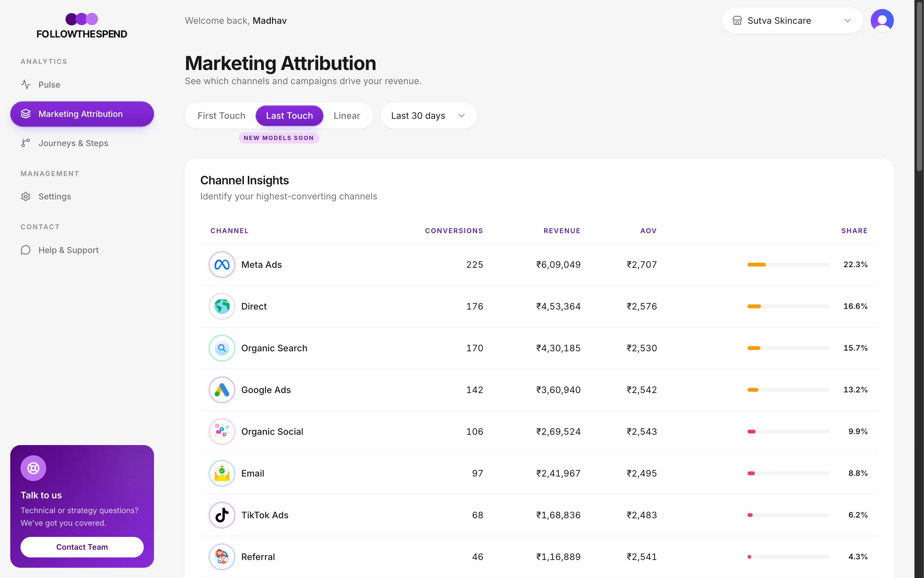This screenshot has width=924, height=578.
Task: Click the Contact Team button
Action: click(x=82, y=547)
